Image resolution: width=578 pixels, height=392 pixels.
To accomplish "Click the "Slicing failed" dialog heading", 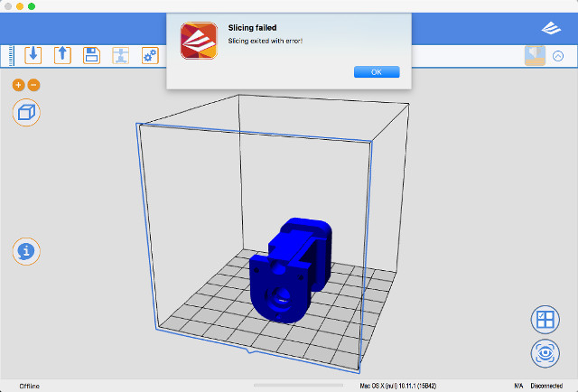I will tap(252, 28).
